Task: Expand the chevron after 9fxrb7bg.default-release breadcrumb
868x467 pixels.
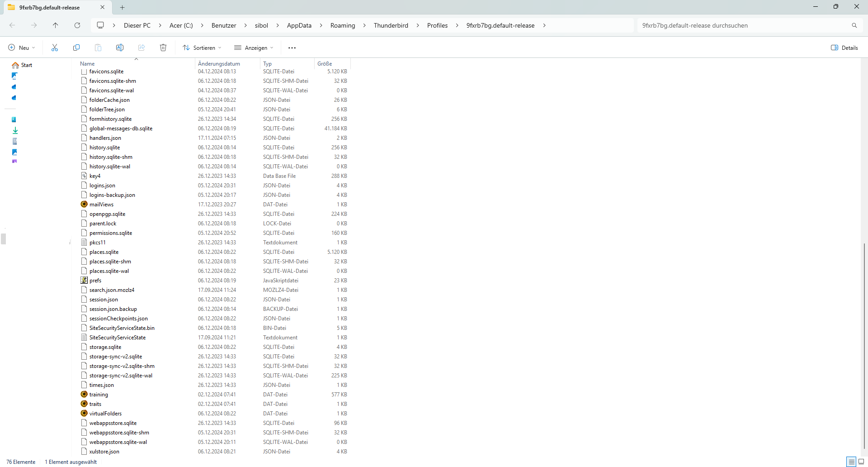Action: (544, 25)
